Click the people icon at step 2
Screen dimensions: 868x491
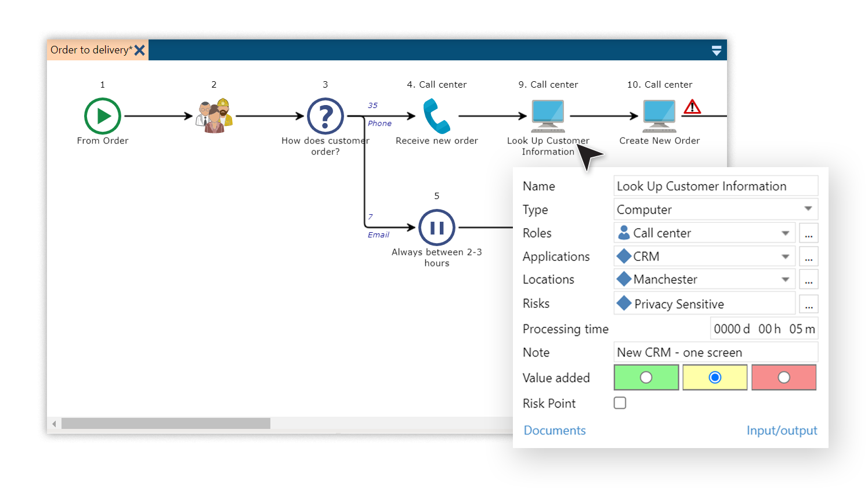pos(214,115)
